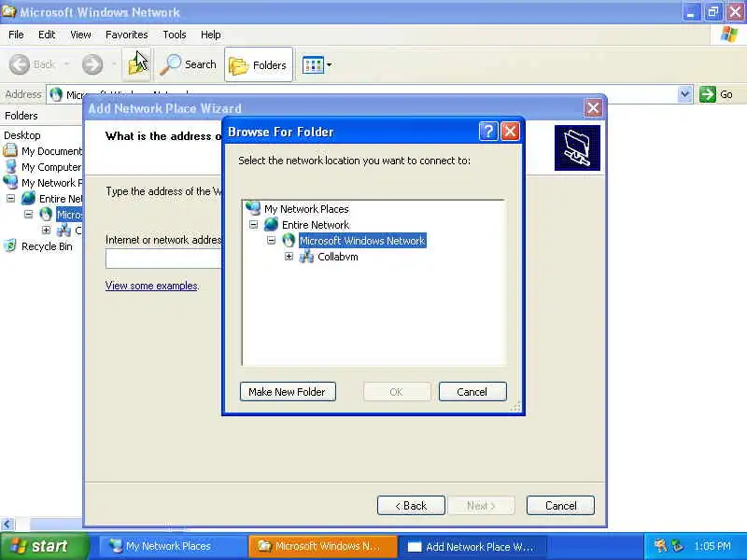Switch to Add Network Place Wizard taskbar button
This screenshot has height=560, width=747.
(473, 546)
